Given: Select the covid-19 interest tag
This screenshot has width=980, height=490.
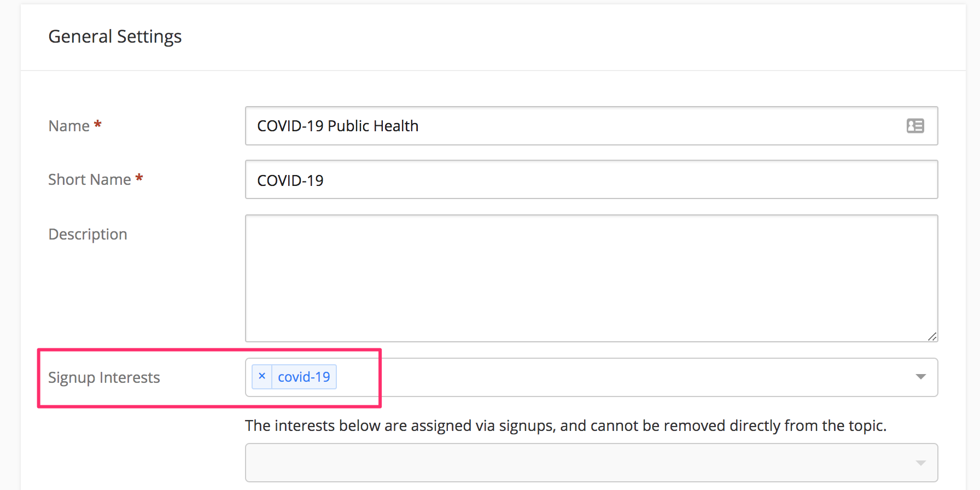Looking at the screenshot, I should pos(304,376).
